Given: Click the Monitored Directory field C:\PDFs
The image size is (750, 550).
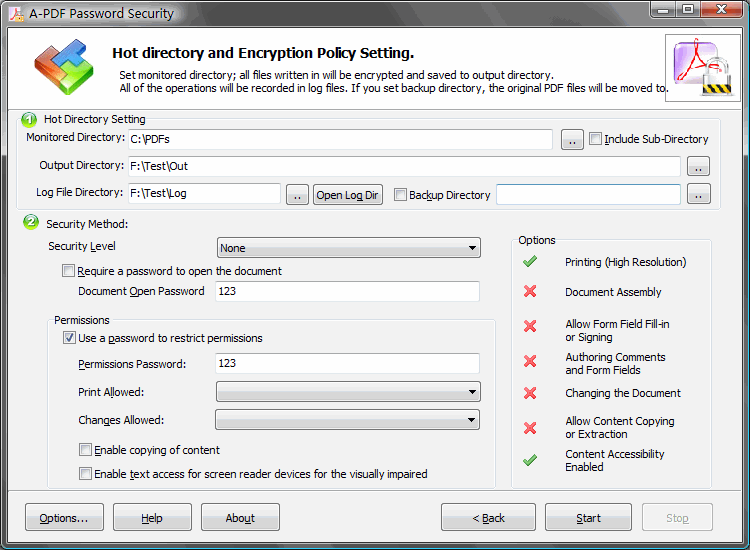Looking at the screenshot, I should (x=341, y=139).
